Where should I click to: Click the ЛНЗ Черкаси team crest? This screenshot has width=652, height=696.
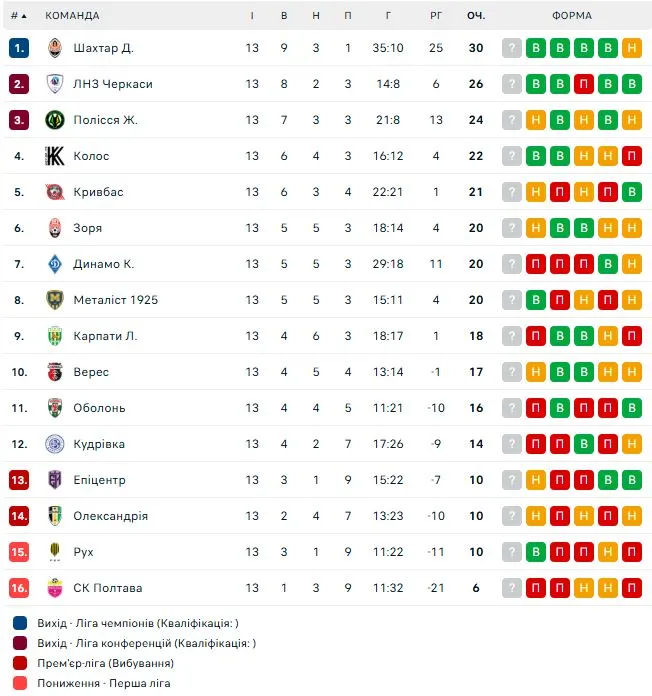[55, 84]
